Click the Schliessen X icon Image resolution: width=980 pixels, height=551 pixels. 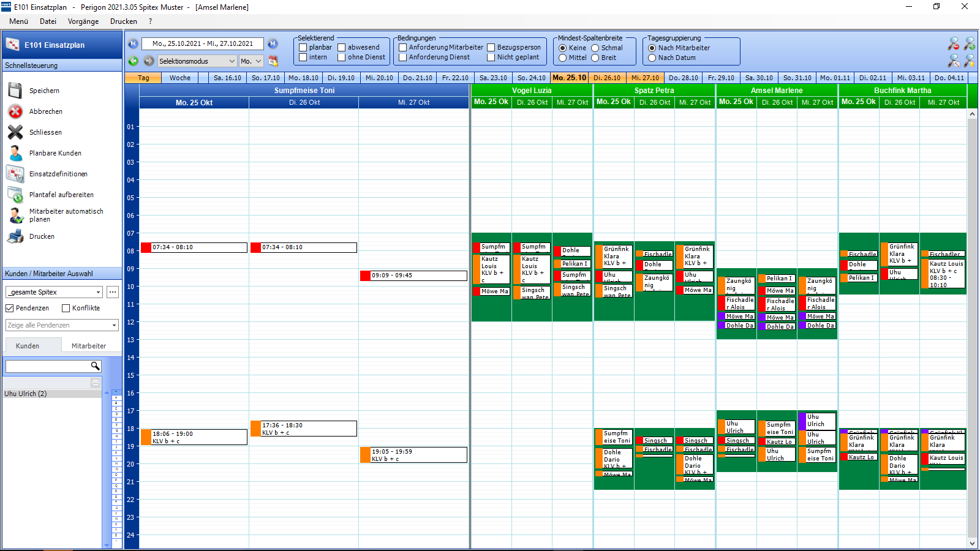[x=15, y=132]
